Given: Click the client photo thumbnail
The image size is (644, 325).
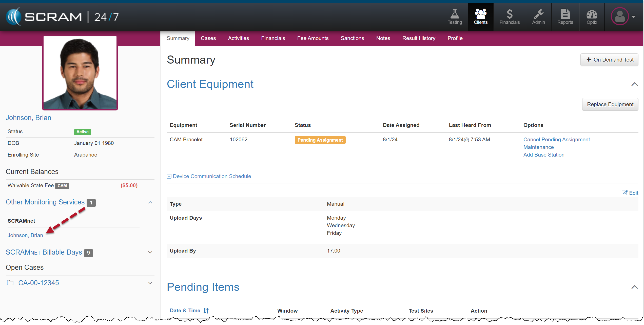Looking at the screenshot, I should 80,73.
